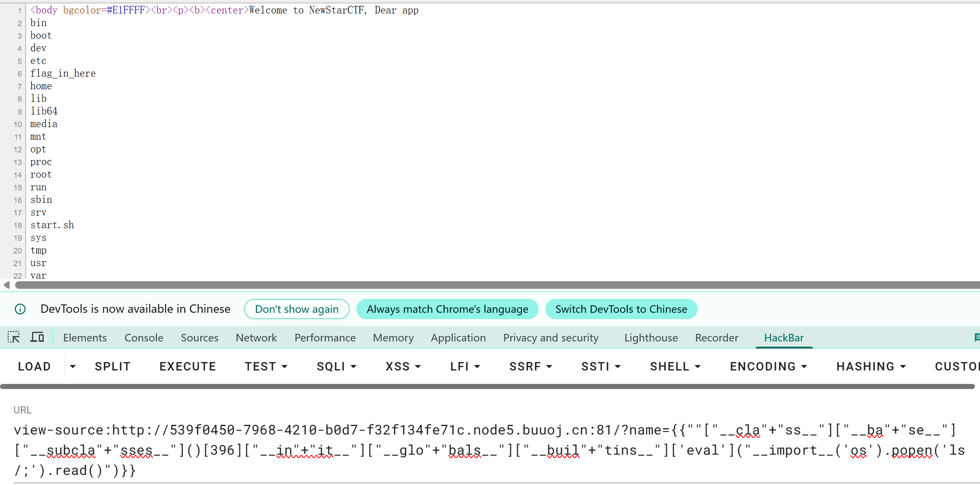Expand the HASHING menu
Screen dimensions: 980x485
[871, 366]
